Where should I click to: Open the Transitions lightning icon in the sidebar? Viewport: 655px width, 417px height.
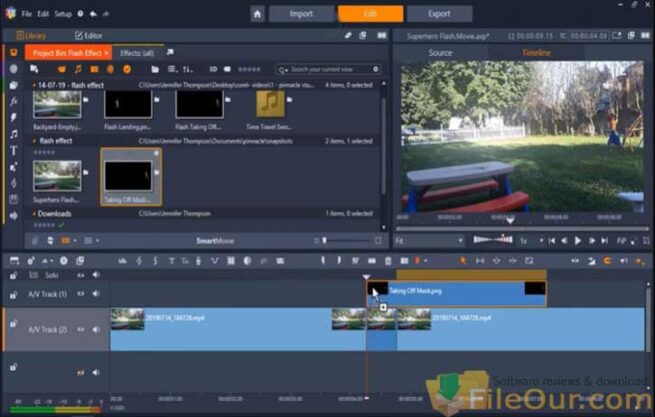14,117
